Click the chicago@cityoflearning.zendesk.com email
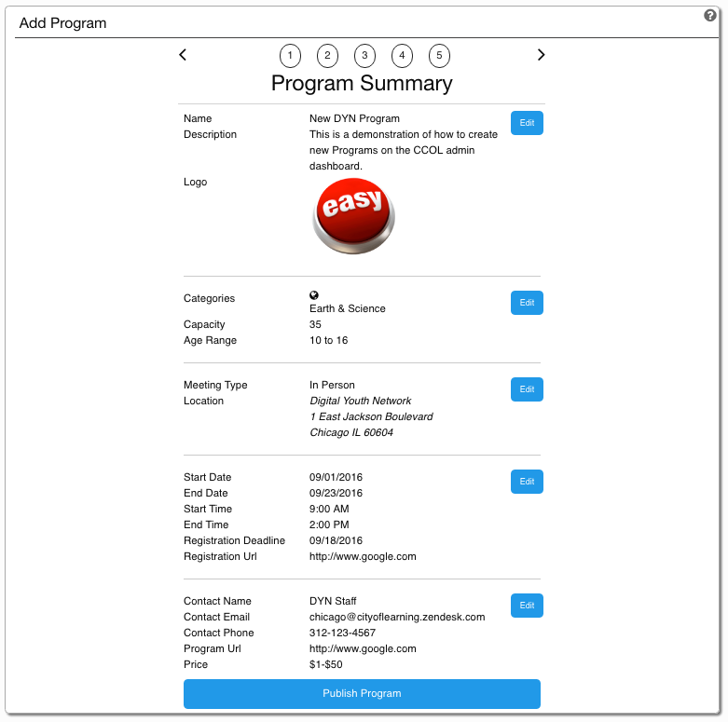Viewport: 728px width, 722px height. coord(397,617)
